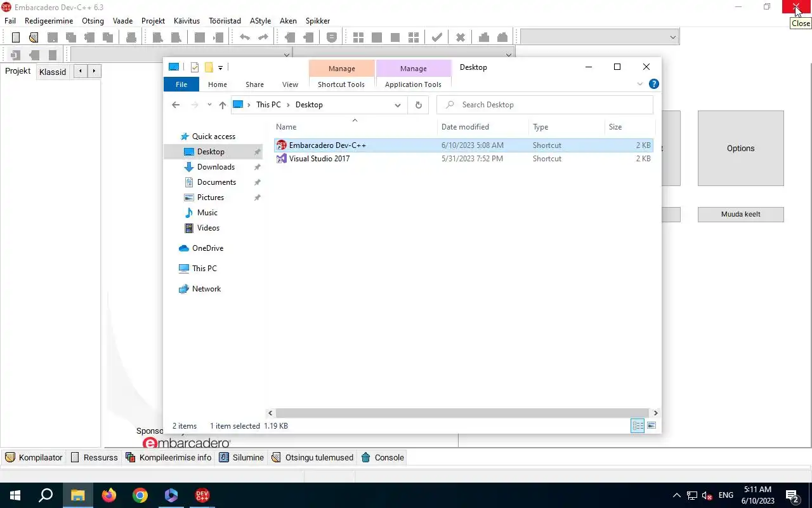Click the right arrow beside the Klassid tab
Viewport: 812px width, 508px height.
coord(95,71)
